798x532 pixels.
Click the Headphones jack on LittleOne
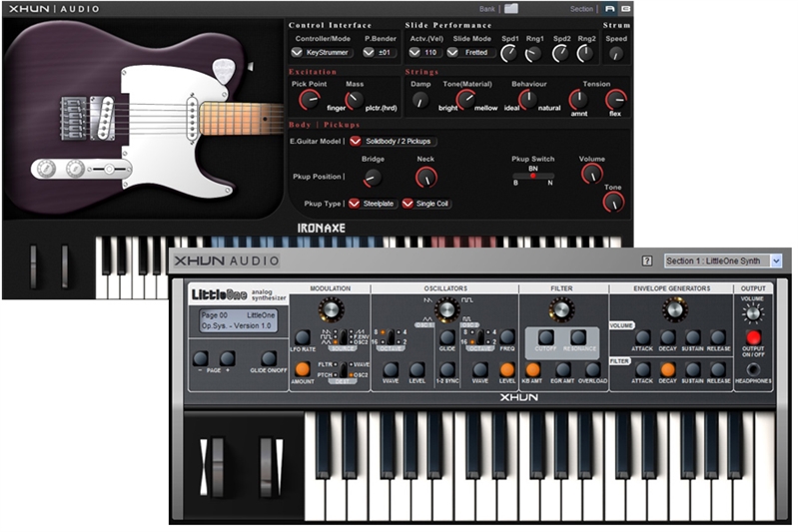click(753, 369)
